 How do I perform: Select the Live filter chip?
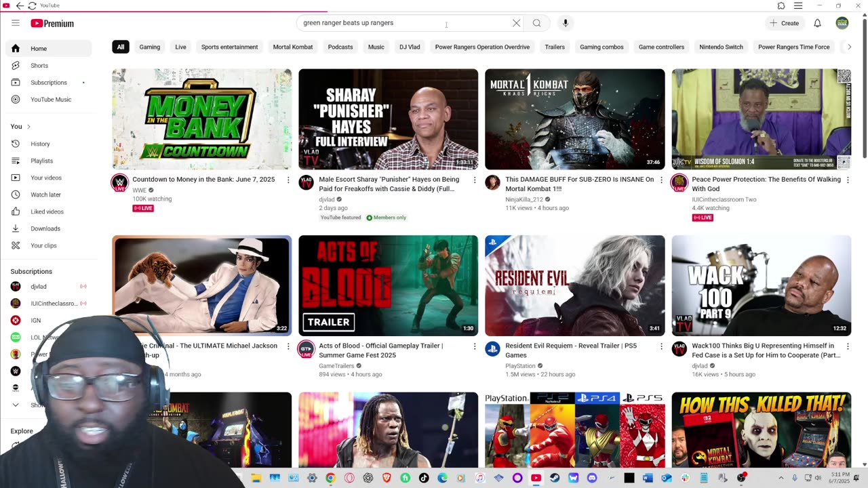tap(180, 47)
